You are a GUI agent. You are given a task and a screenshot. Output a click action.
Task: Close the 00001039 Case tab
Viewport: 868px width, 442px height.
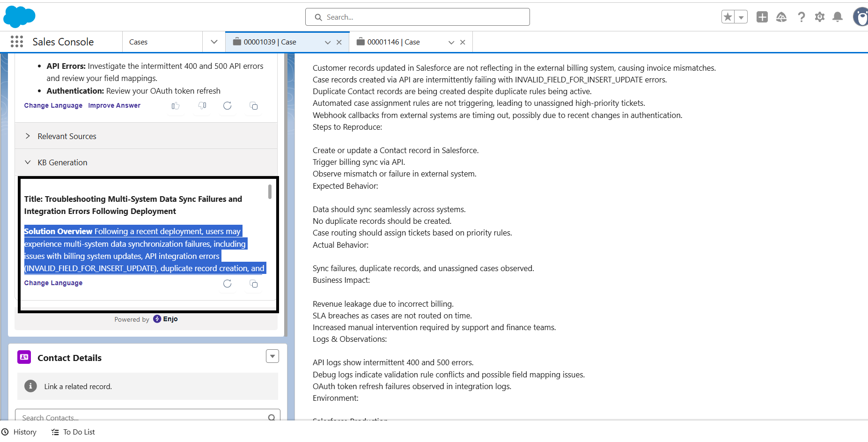pos(339,42)
